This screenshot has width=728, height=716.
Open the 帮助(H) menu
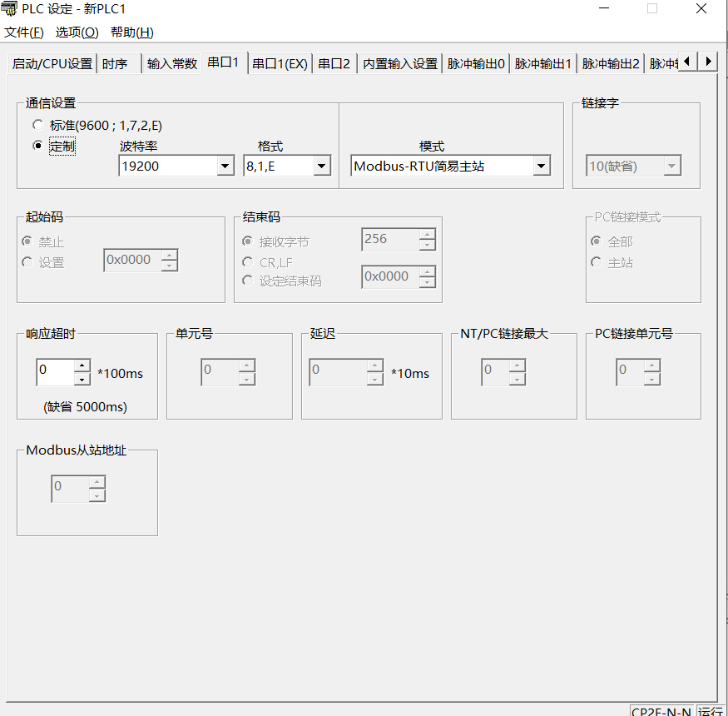pos(131,32)
